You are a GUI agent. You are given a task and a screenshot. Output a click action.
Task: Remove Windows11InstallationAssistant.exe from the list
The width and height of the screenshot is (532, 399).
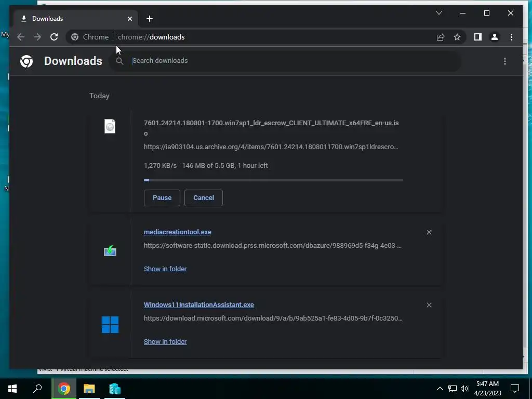coord(429,305)
